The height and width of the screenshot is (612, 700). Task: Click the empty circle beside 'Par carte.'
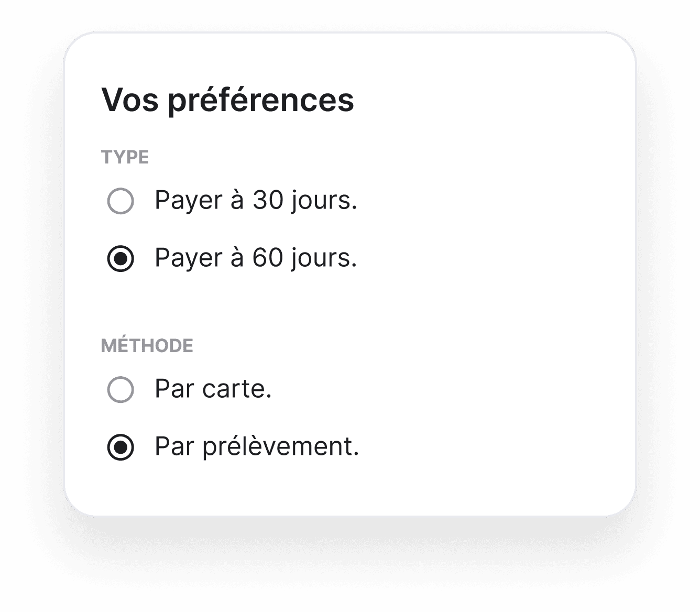(x=121, y=390)
